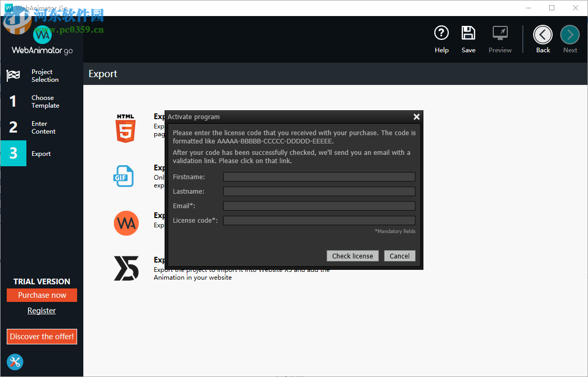Close the Activate program dialog
The image size is (588, 377).
coord(416,117)
